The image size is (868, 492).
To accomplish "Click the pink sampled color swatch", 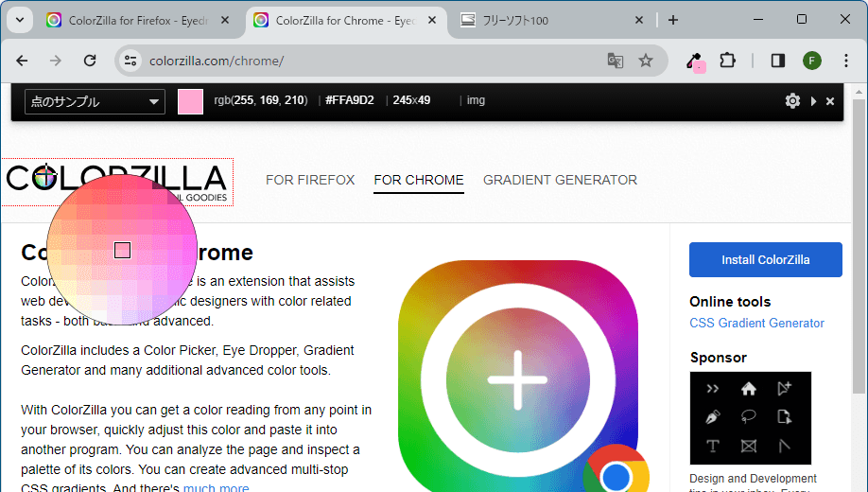I will [190, 101].
